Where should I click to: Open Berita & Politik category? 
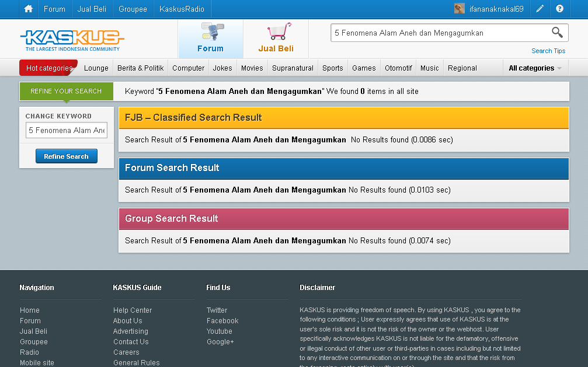pyautogui.click(x=141, y=68)
